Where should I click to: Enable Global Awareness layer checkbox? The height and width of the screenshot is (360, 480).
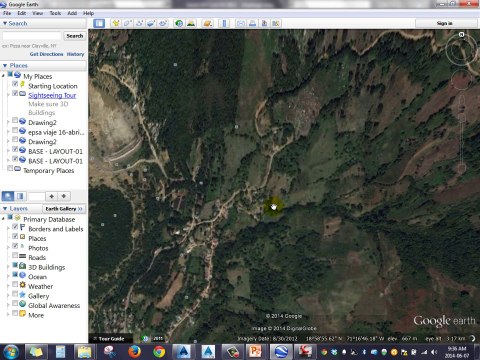(15, 303)
